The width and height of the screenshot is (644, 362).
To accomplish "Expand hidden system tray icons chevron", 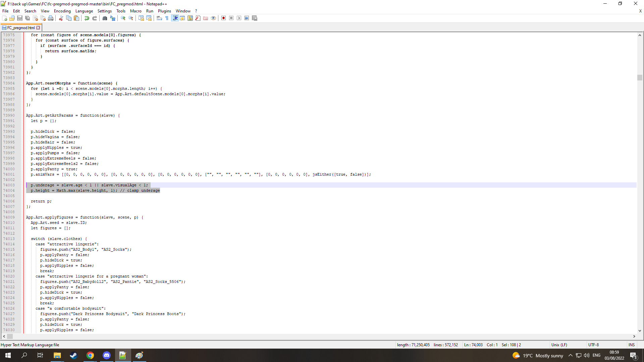I will (x=570, y=355).
